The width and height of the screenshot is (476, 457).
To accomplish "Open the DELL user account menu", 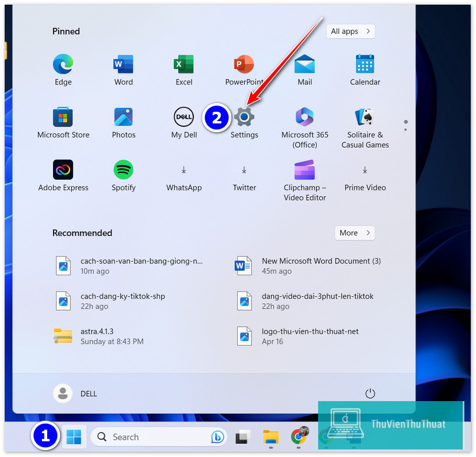I will click(75, 394).
